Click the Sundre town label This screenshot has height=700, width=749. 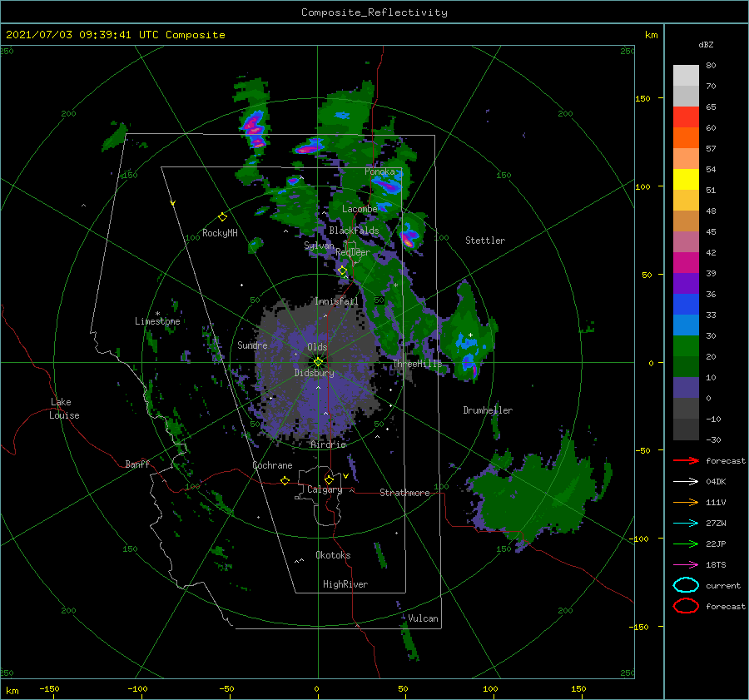[252, 345]
